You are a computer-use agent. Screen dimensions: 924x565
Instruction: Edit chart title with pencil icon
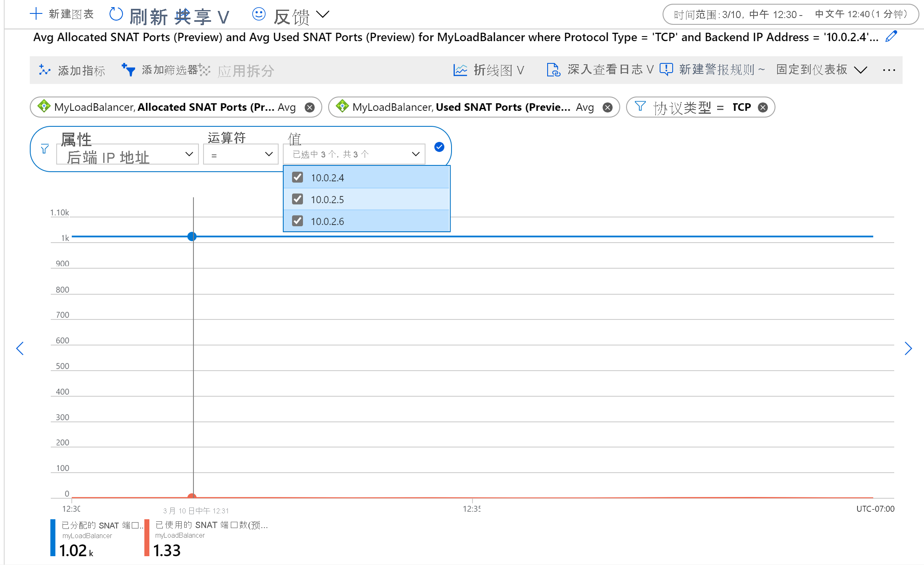coord(891,37)
